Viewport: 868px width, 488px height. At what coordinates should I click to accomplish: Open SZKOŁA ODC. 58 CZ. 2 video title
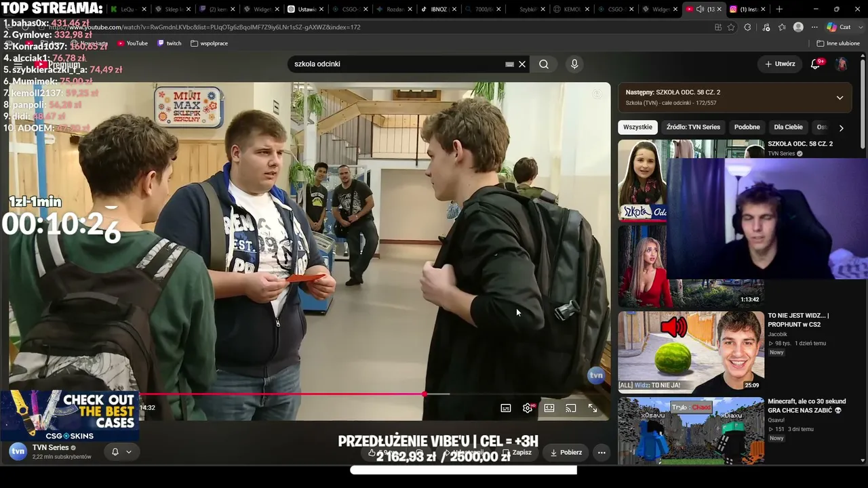(800, 144)
